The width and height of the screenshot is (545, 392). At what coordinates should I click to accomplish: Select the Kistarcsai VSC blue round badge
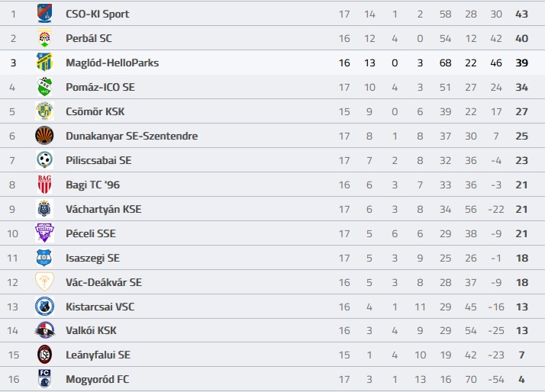[x=44, y=307]
